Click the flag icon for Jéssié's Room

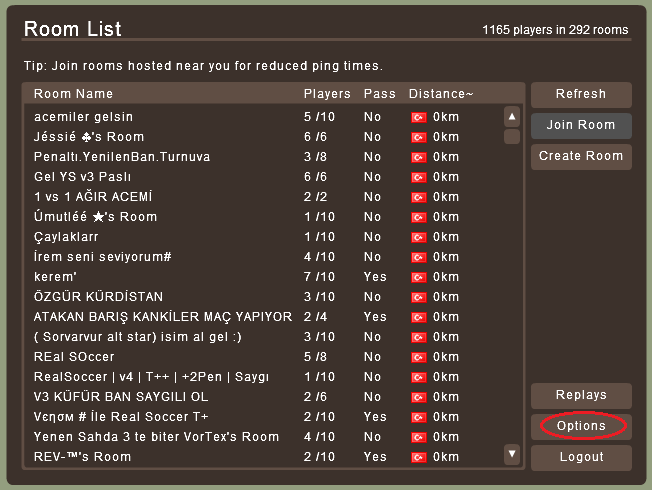point(419,137)
